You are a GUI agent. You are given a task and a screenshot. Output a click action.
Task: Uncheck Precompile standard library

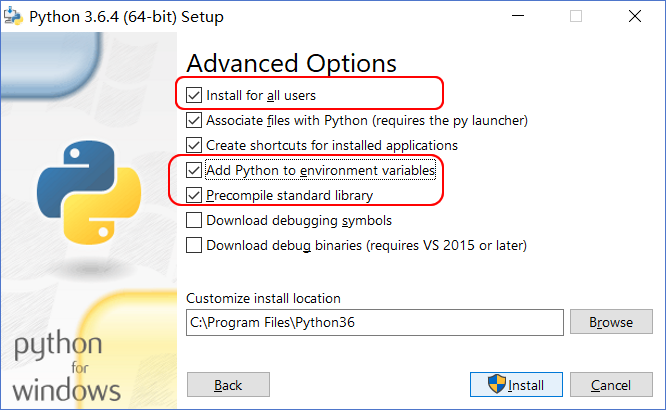click(x=194, y=195)
